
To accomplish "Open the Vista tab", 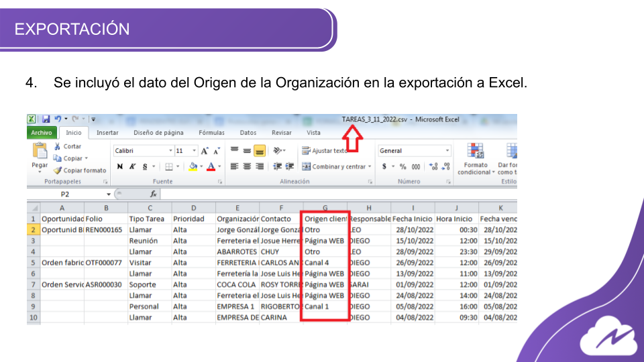I will [x=313, y=133].
